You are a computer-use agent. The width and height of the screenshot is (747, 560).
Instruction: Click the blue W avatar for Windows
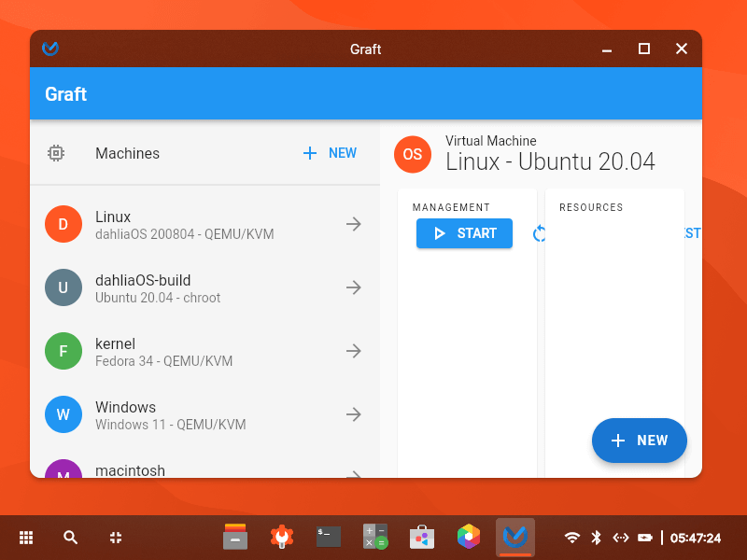coord(63,414)
